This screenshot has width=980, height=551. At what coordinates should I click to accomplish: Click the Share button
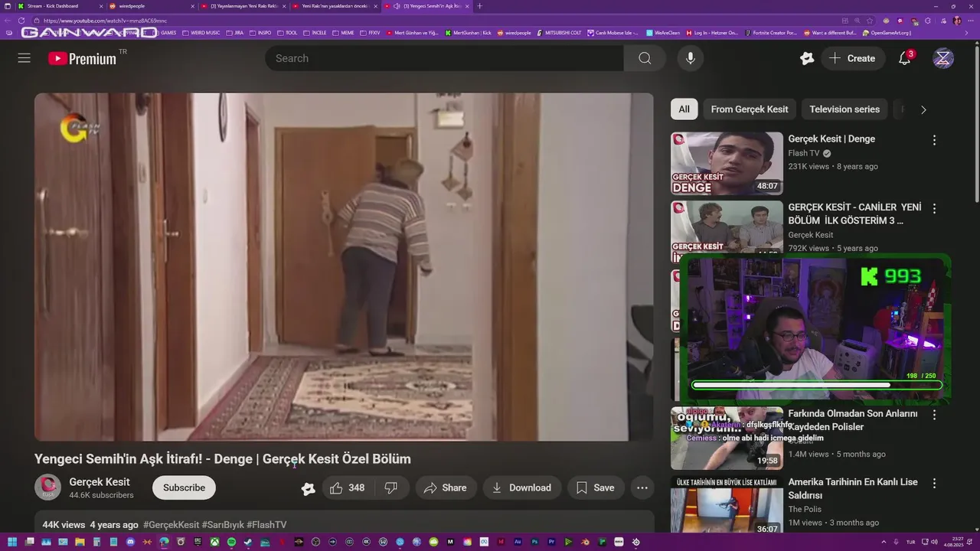[446, 487]
